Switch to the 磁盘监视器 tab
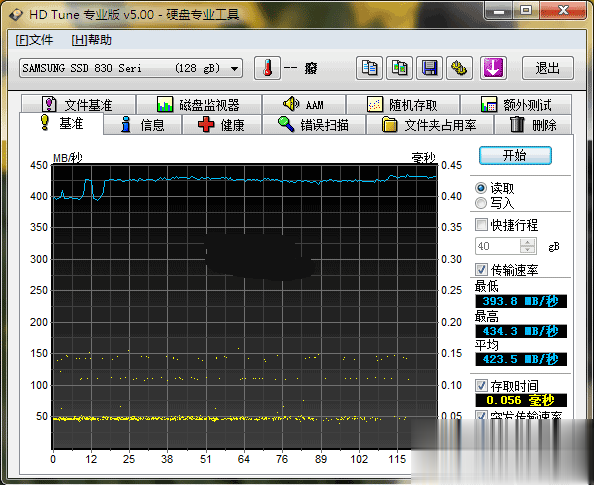Screen dimensions: 594x485 [199, 104]
